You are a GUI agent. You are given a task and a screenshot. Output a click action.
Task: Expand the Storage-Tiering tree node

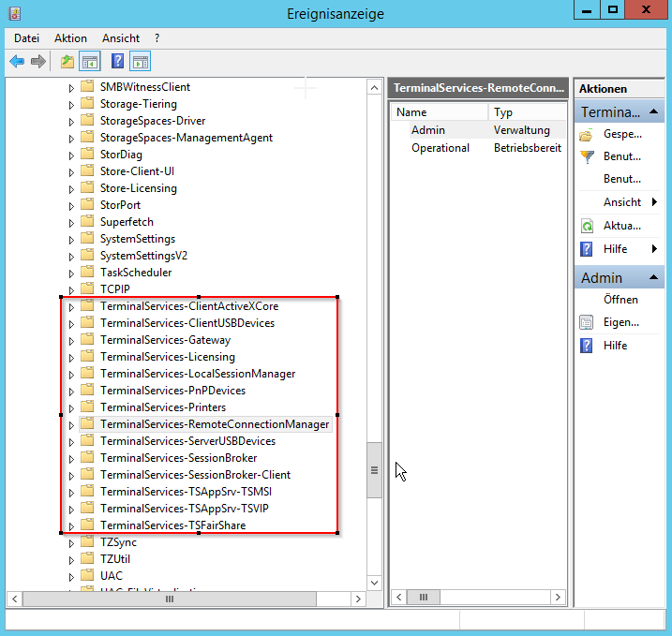[x=71, y=105]
